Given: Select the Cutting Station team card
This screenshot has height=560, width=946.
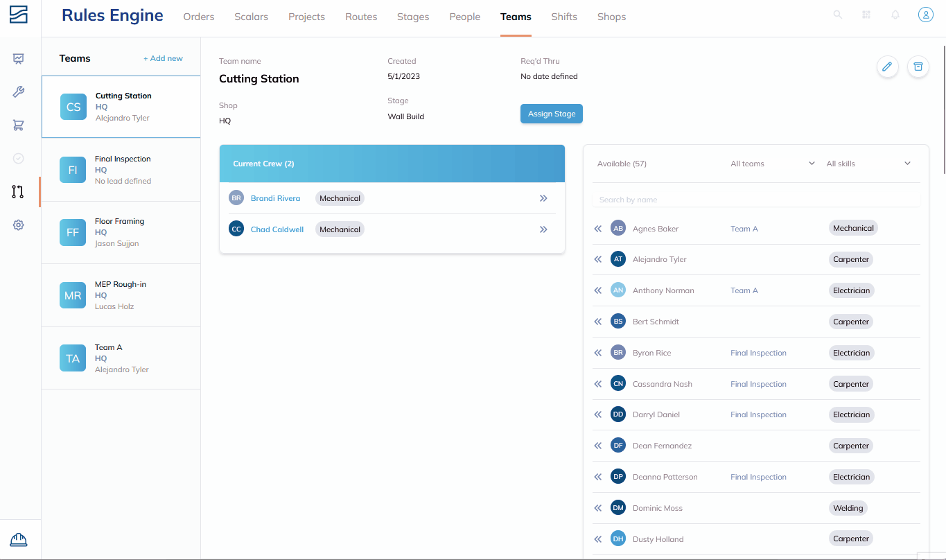Looking at the screenshot, I should click(121, 107).
